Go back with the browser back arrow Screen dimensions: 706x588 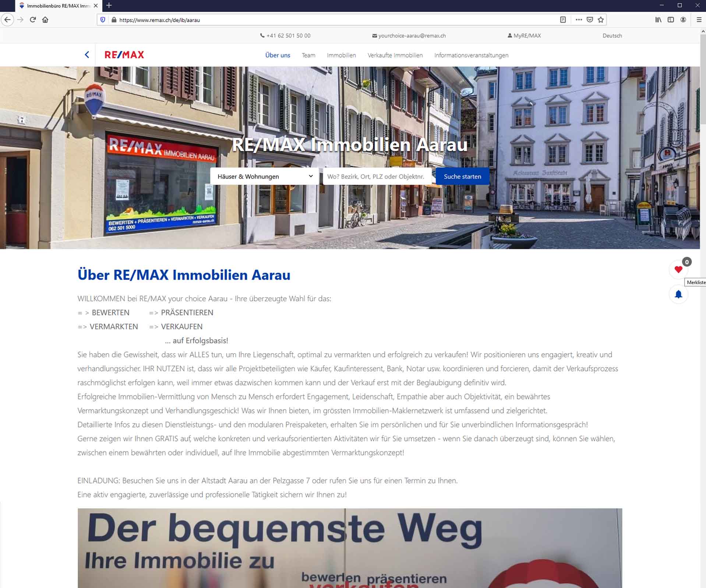(8, 20)
